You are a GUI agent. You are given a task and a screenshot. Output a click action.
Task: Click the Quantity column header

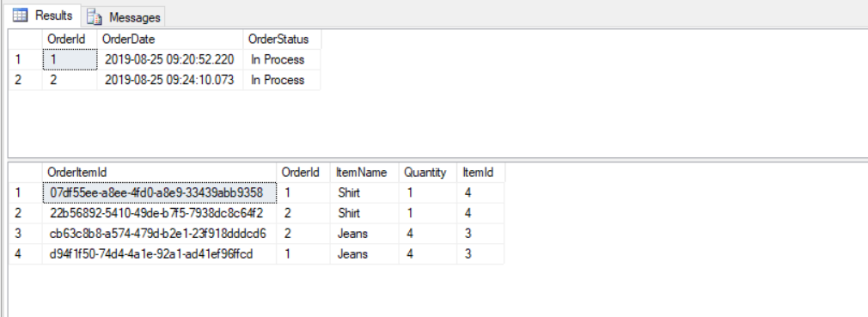point(427,172)
